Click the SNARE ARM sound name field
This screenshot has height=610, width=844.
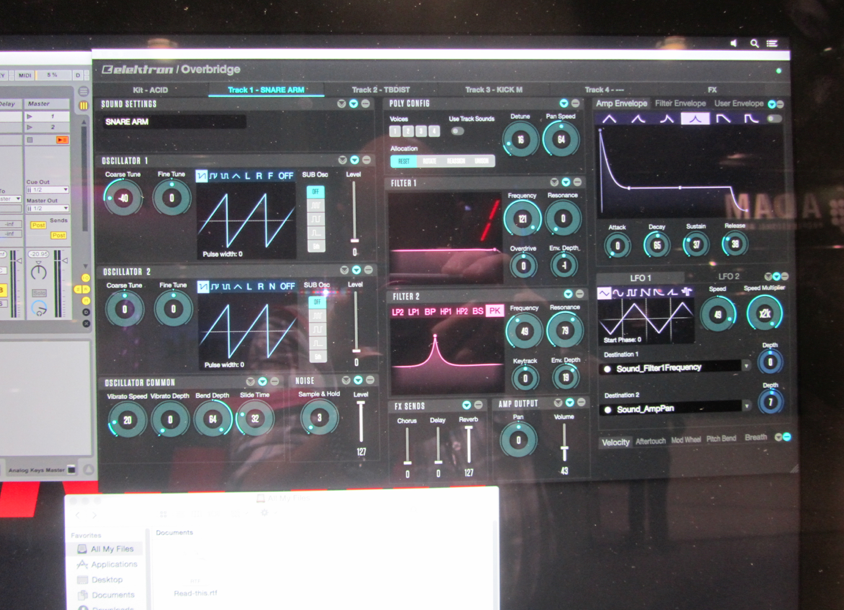(x=174, y=122)
